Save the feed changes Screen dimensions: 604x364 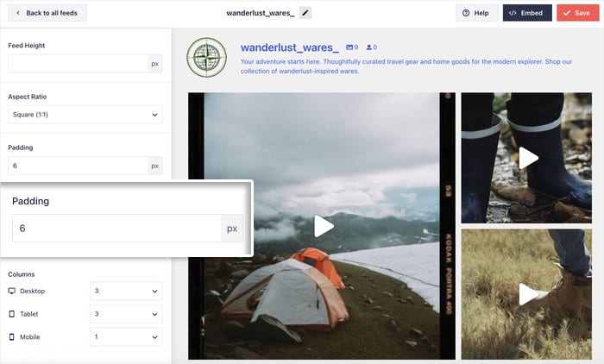(x=577, y=13)
